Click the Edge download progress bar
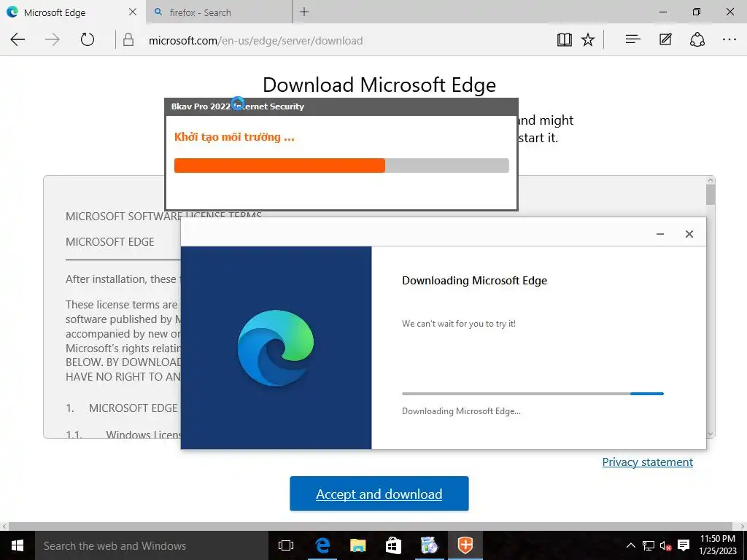Screen dimensions: 747x560 point(533,394)
